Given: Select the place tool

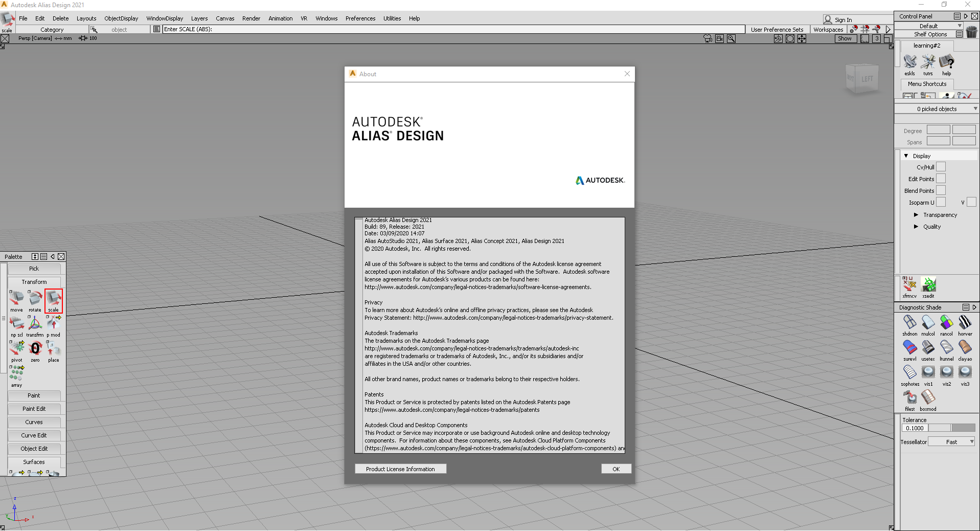Looking at the screenshot, I should (53, 350).
